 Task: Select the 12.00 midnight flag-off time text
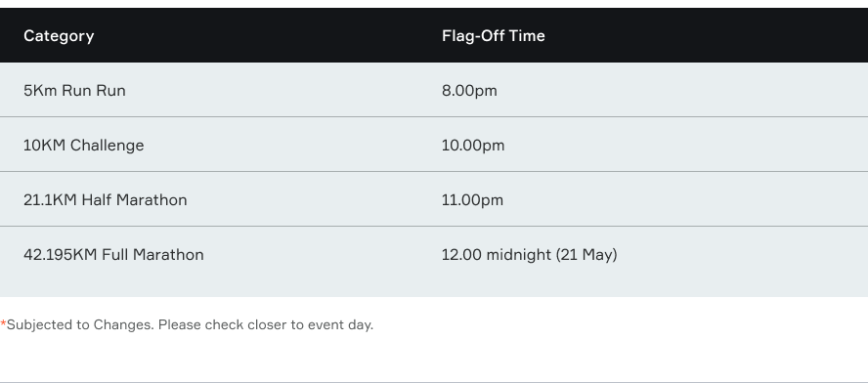pyautogui.click(x=496, y=255)
